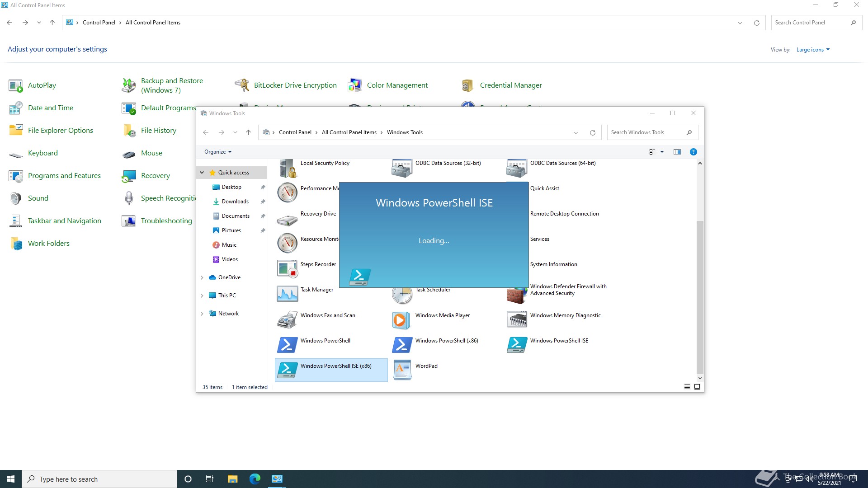
Task: Open Windows PowerShell (x86) icon
Action: click(402, 345)
